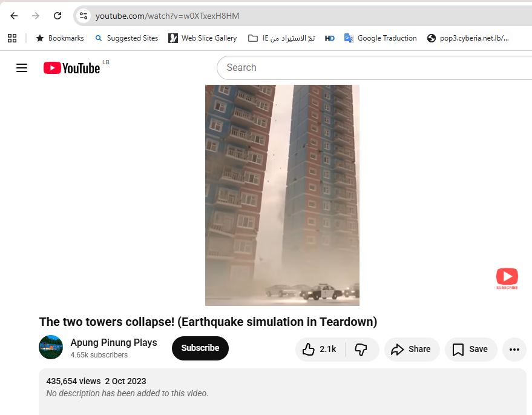This screenshot has height=415, width=532.
Task: Click the '2 Oct 2023' upload date
Action: point(125,381)
